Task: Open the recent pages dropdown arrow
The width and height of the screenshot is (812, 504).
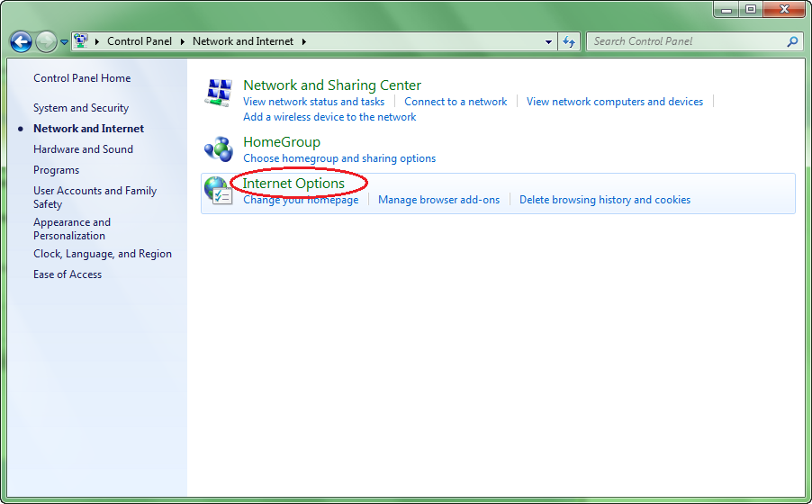Action: point(64,42)
